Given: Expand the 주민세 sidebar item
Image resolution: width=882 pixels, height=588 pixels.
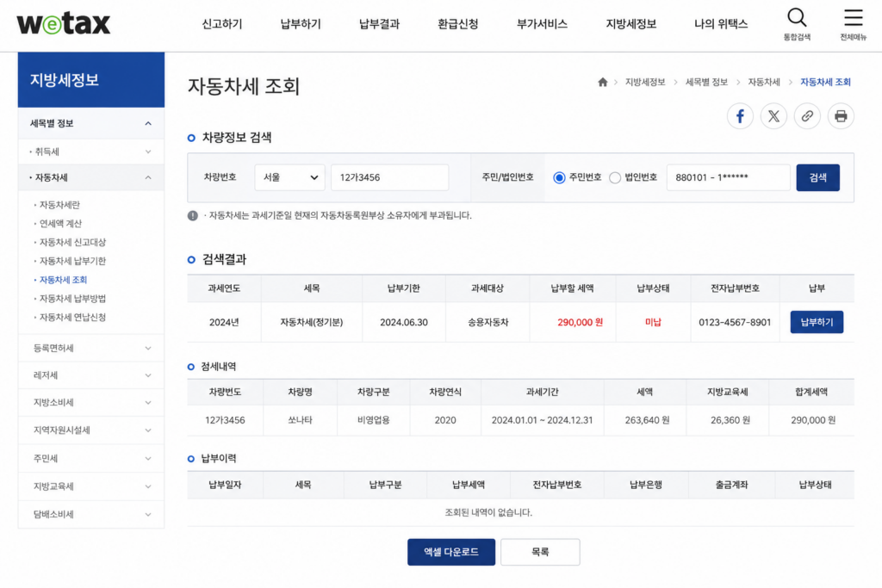Looking at the screenshot, I should (x=91, y=458).
